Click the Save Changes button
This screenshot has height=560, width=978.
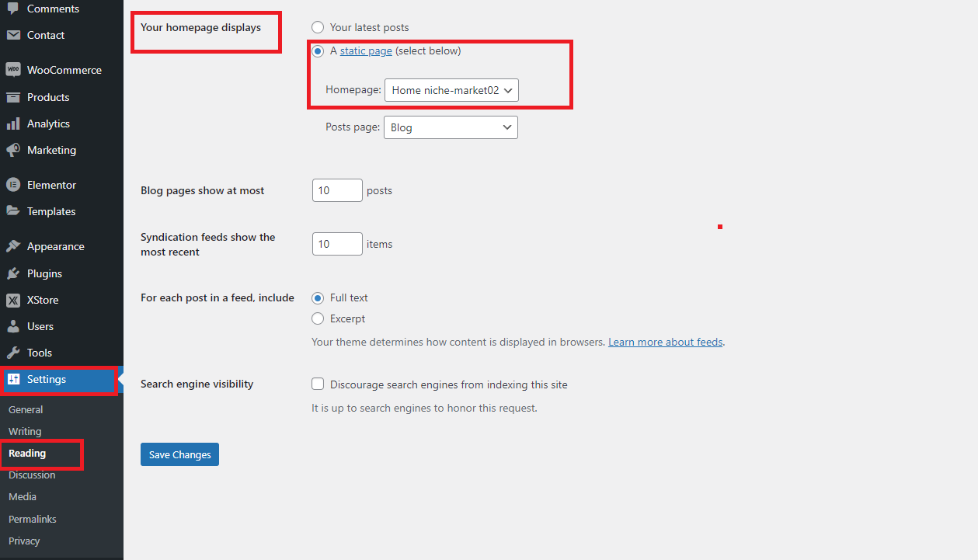(179, 454)
